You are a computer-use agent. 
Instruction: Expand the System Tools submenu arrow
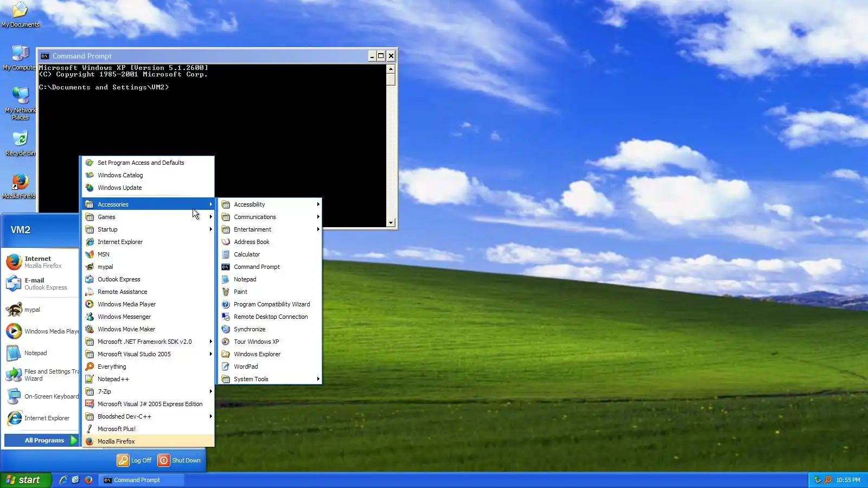tap(318, 379)
